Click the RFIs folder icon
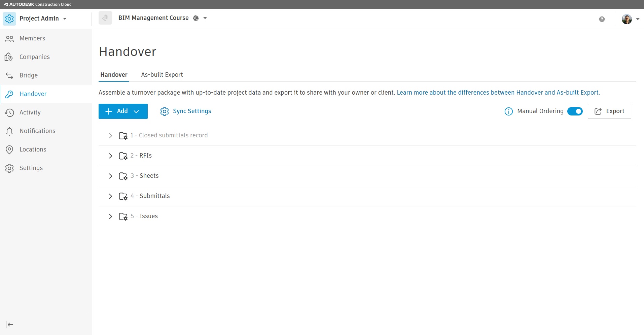The width and height of the screenshot is (644, 335). [123, 156]
